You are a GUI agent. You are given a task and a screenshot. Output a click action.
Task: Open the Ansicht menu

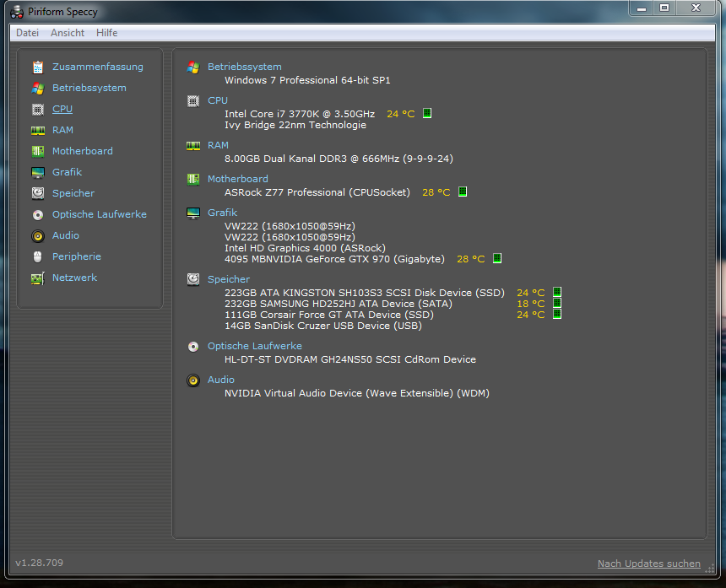coord(68,33)
